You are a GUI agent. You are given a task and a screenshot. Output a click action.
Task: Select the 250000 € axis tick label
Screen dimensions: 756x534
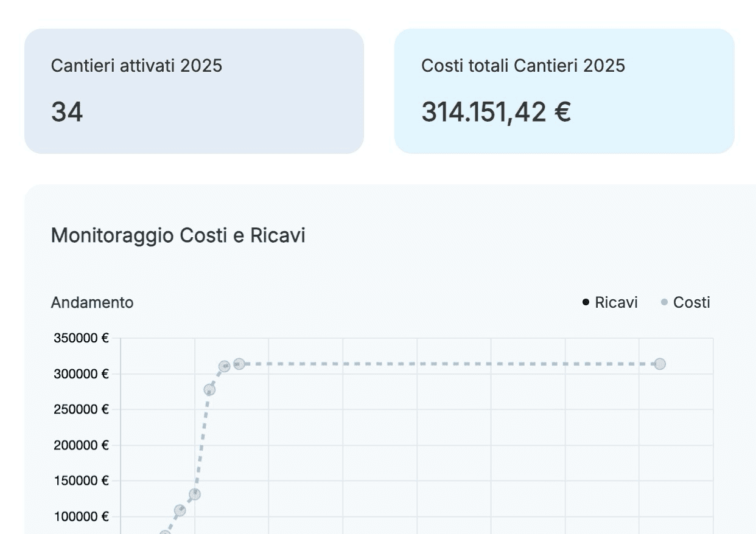[81, 409]
